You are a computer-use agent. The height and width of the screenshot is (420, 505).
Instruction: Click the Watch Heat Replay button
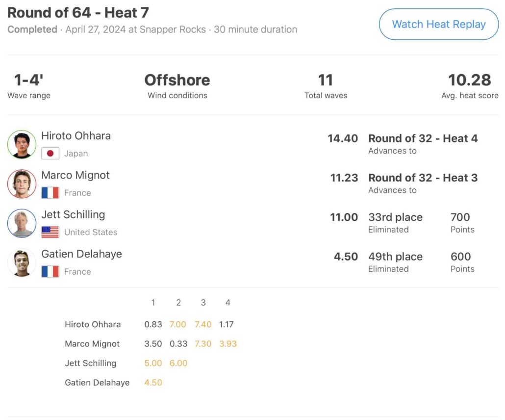pyautogui.click(x=438, y=25)
